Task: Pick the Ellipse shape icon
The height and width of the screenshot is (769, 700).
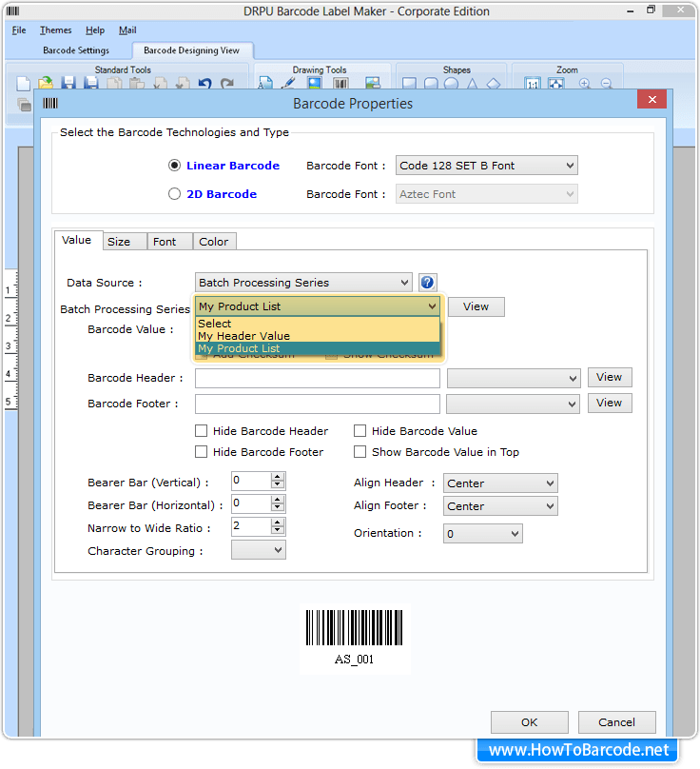Action: point(452,84)
